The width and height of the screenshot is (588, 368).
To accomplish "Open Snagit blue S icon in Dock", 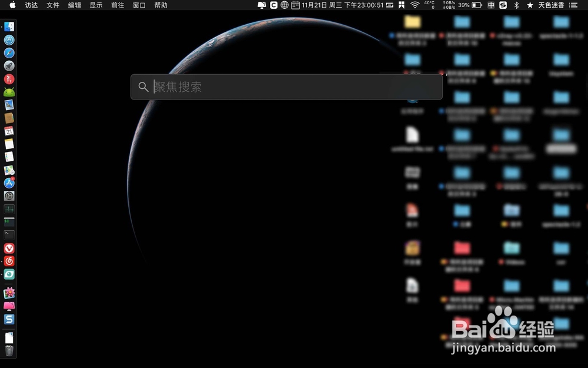I will [9, 319].
